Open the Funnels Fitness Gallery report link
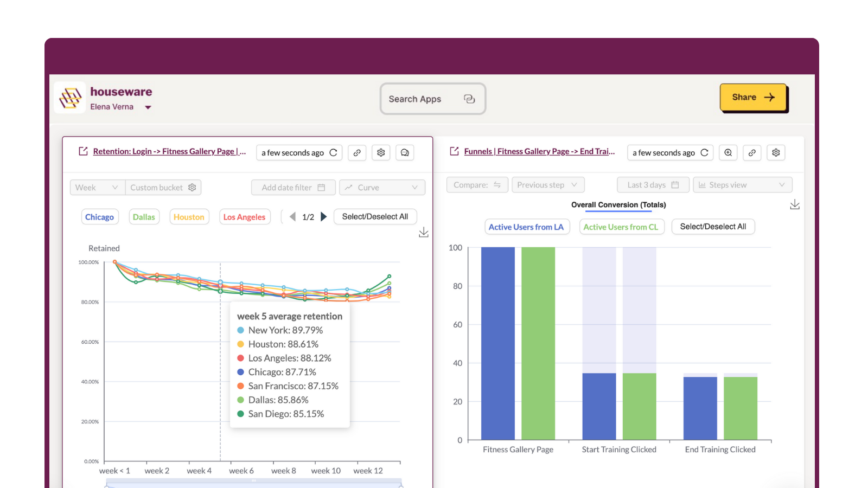Viewport: 868px width, 488px height. 539,151
